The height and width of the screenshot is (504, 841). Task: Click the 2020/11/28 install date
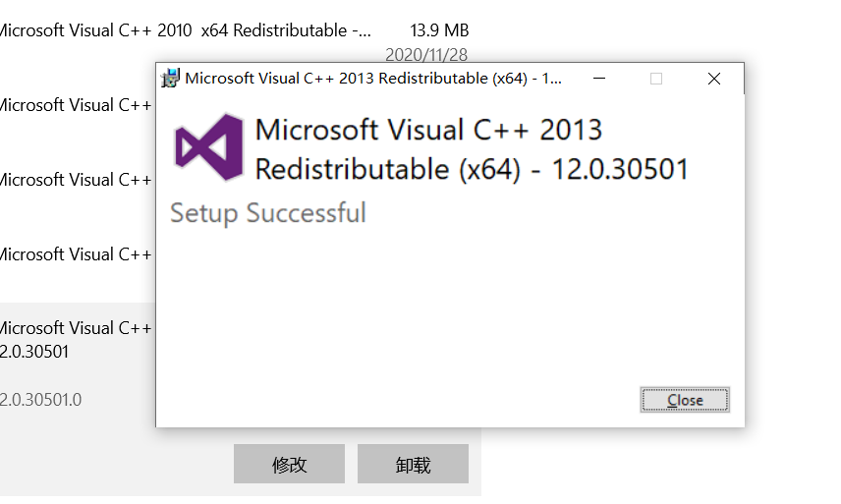(x=426, y=54)
